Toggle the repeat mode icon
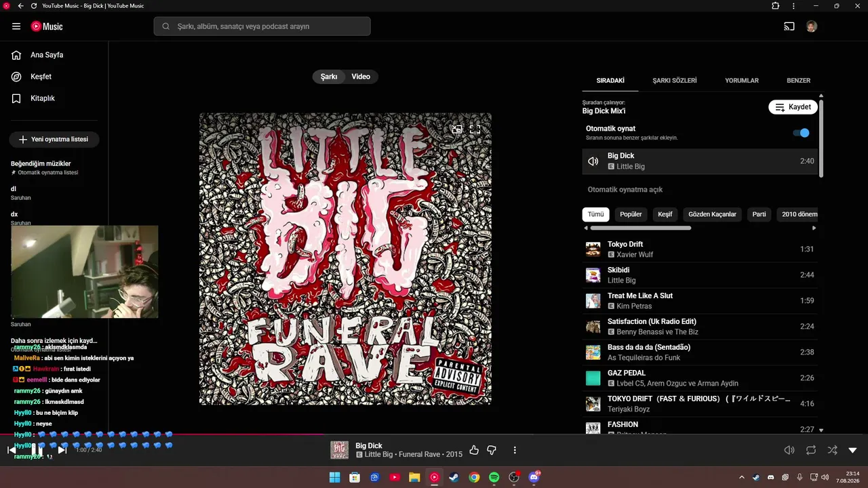Viewport: 868px width, 488px height. pyautogui.click(x=811, y=450)
